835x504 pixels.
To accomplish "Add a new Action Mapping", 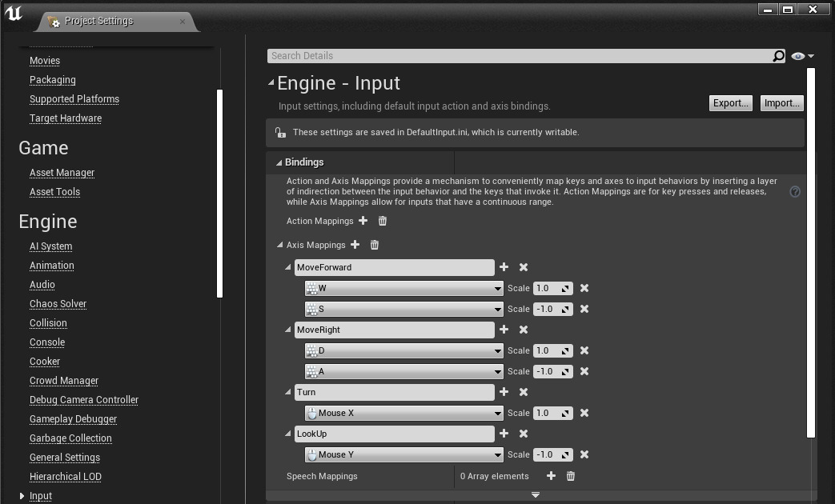I will click(x=363, y=220).
